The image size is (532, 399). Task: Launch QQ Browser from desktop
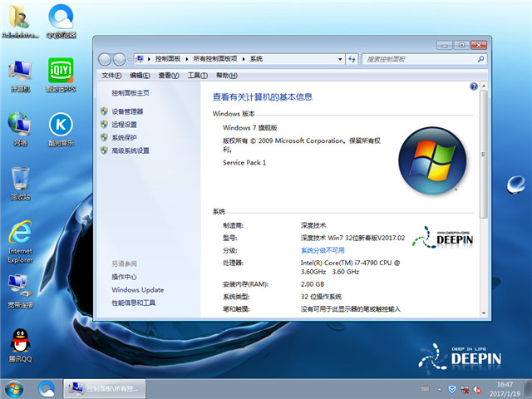(x=61, y=21)
